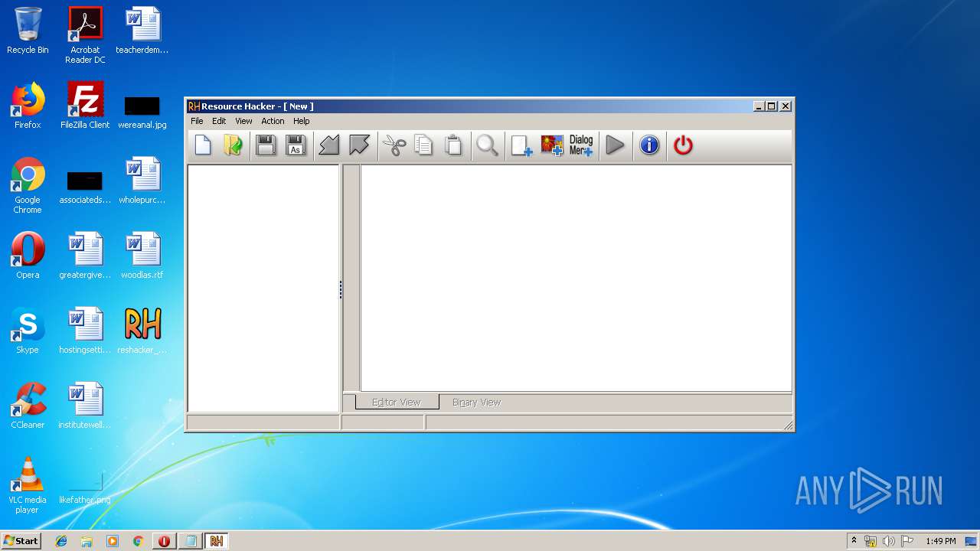This screenshot has width=980, height=551.
Task: Click the Cut scissors icon
Action: click(x=394, y=145)
